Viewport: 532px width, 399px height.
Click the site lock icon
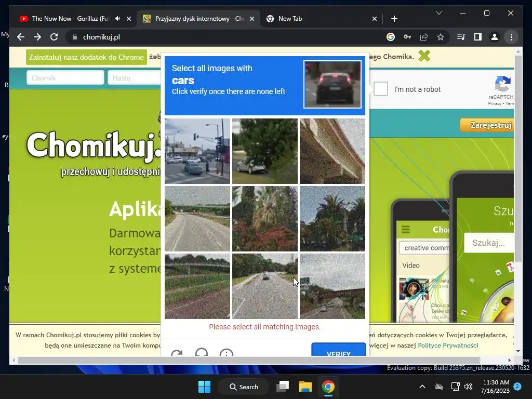click(75, 37)
